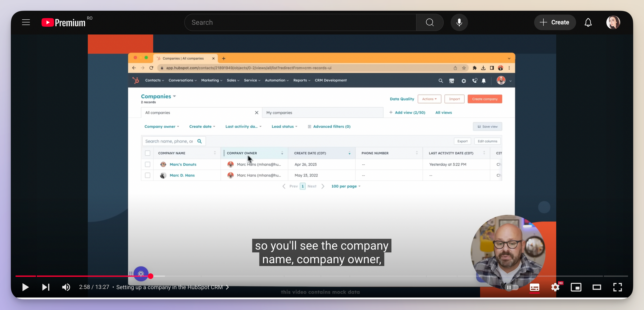Open the All views link
This screenshot has width=644, height=310.
(x=443, y=113)
